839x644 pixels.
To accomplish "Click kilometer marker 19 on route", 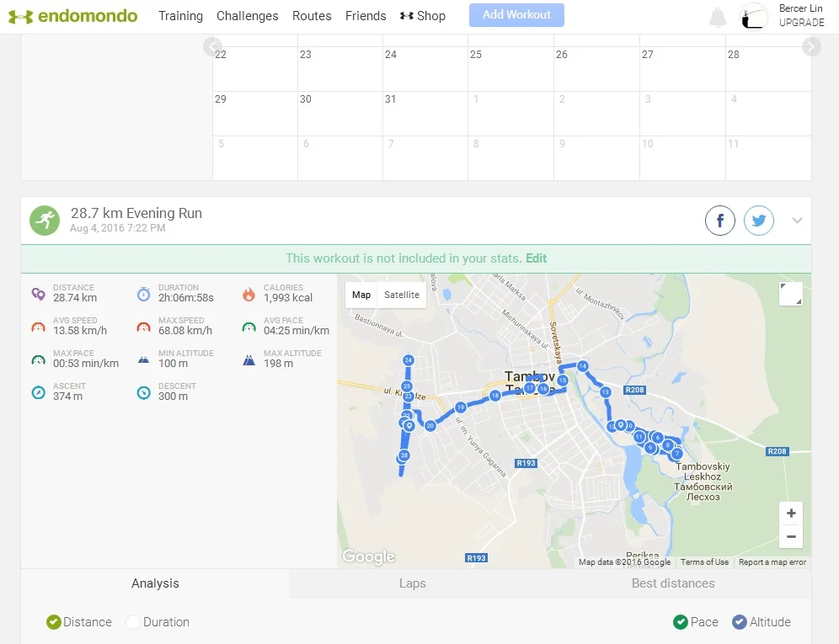I will (x=460, y=407).
